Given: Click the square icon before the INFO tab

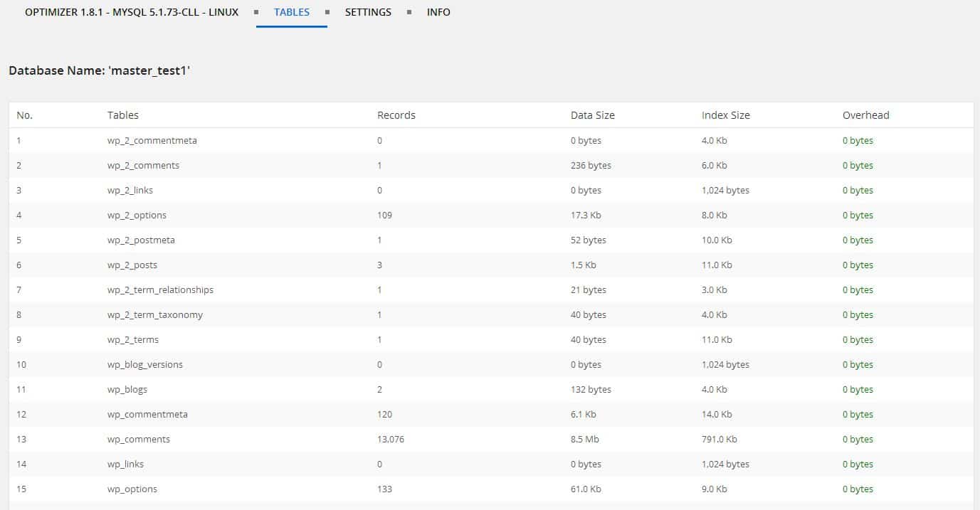Looking at the screenshot, I should pos(409,11).
